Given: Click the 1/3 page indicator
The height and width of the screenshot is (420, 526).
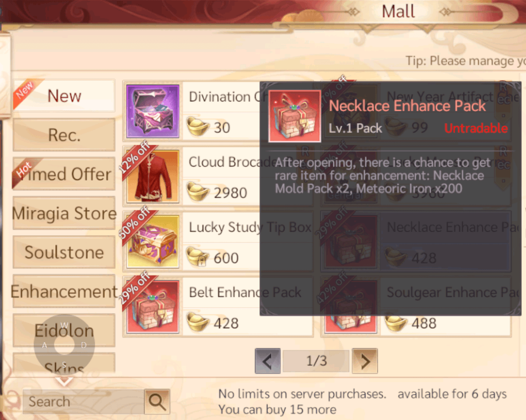Looking at the screenshot, I should click(x=316, y=361).
